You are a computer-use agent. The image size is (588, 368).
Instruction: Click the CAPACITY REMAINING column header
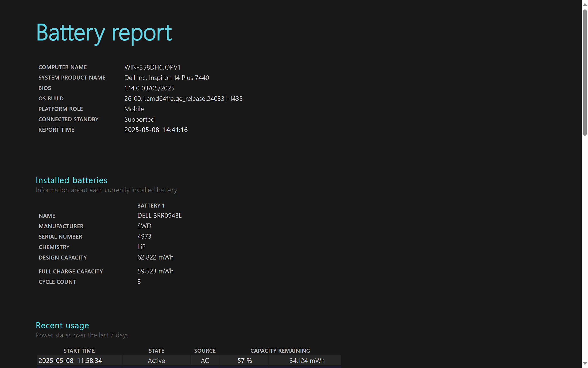[x=280, y=351]
